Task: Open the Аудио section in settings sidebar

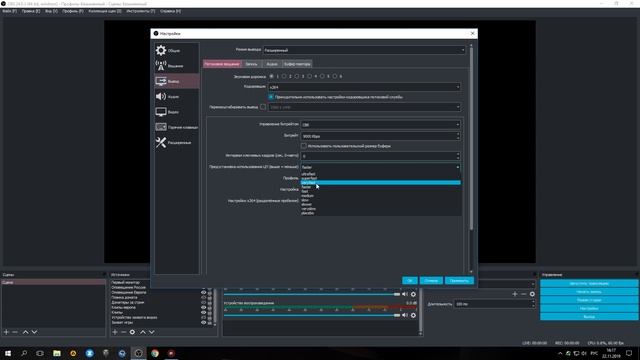Action: tap(176, 96)
